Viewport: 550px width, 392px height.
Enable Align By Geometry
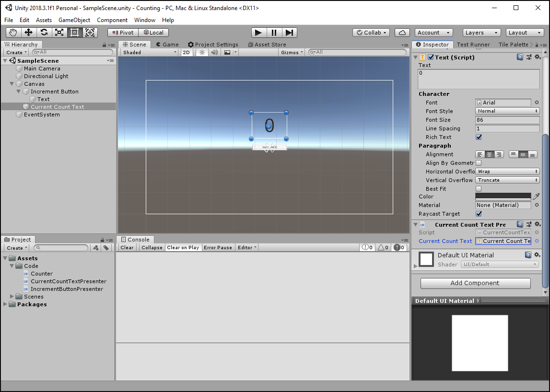point(479,163)
